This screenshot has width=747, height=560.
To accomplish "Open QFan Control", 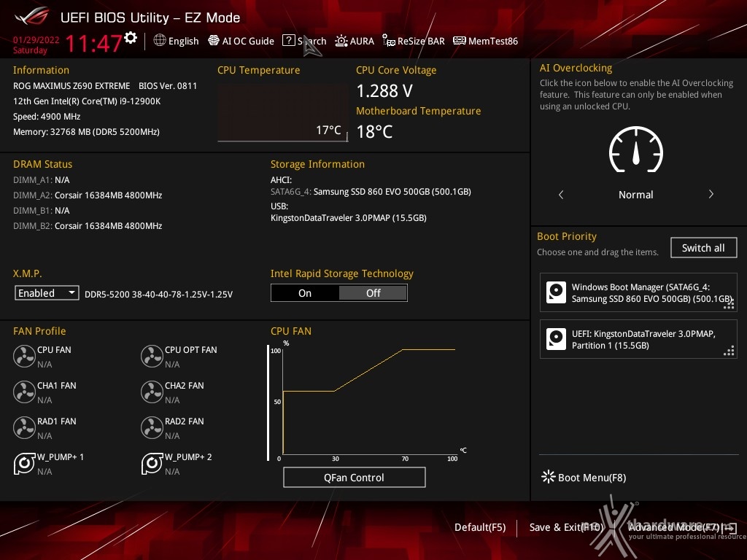I will click(354, 477).
